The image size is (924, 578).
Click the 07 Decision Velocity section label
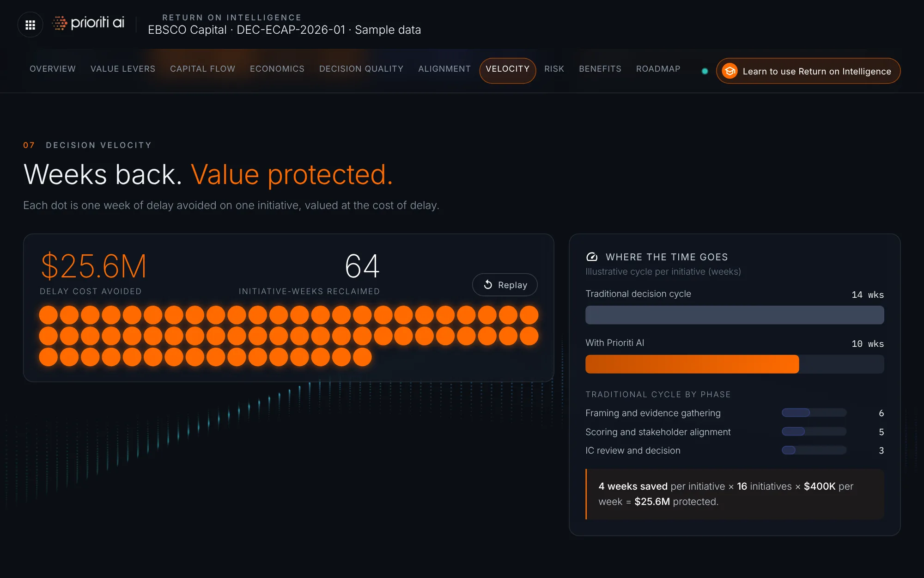(87, 145)
